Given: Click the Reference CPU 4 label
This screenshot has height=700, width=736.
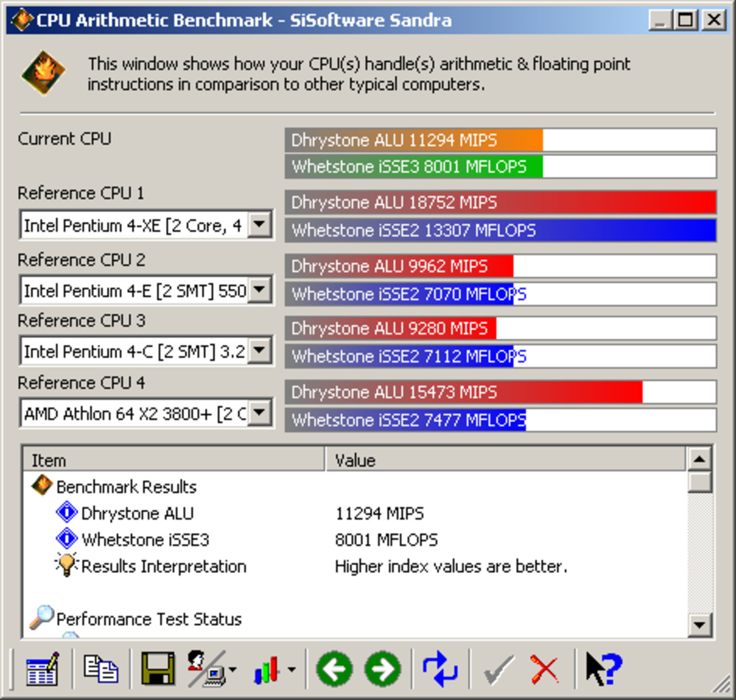Looking at the screenshot, I should (x=81, y=383).
